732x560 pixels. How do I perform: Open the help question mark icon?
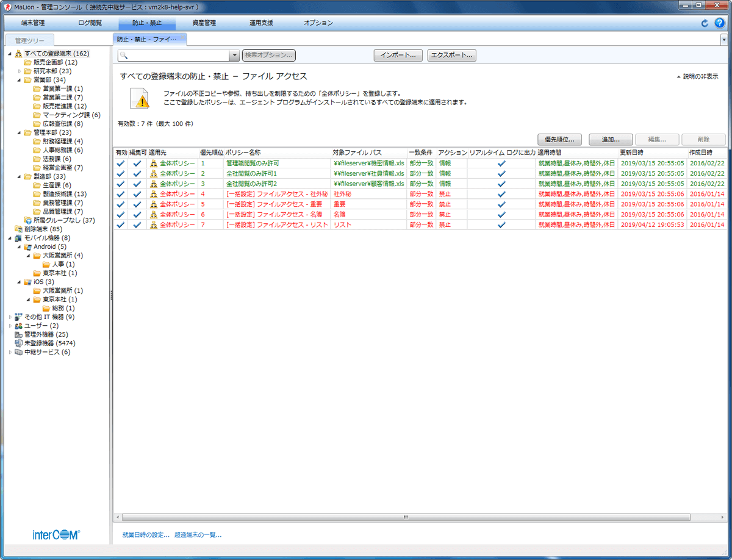[x=719, y=23]
